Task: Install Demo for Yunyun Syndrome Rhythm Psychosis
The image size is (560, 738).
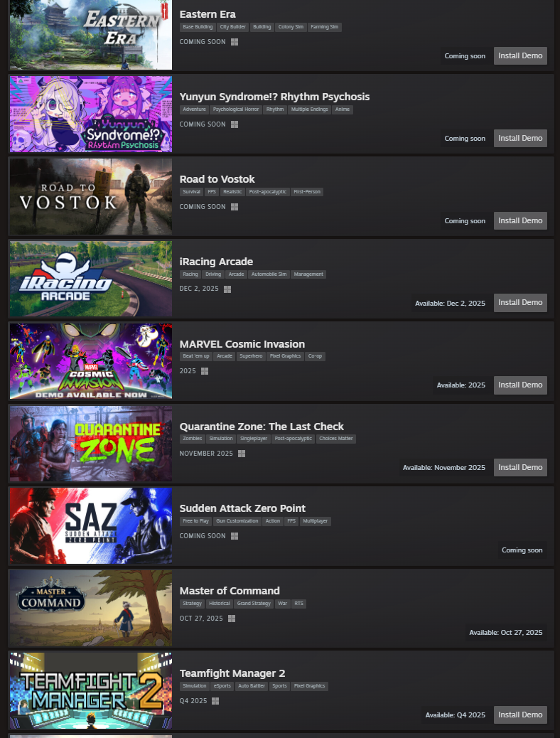Action: click(x=520, y=138)
